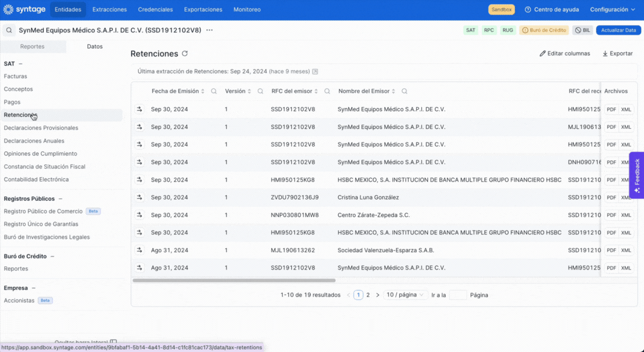The height and width of the screenshot is (352, 644).
Task: Open Declaraciones Provisionales in sidebar
Action: point(41,128)
